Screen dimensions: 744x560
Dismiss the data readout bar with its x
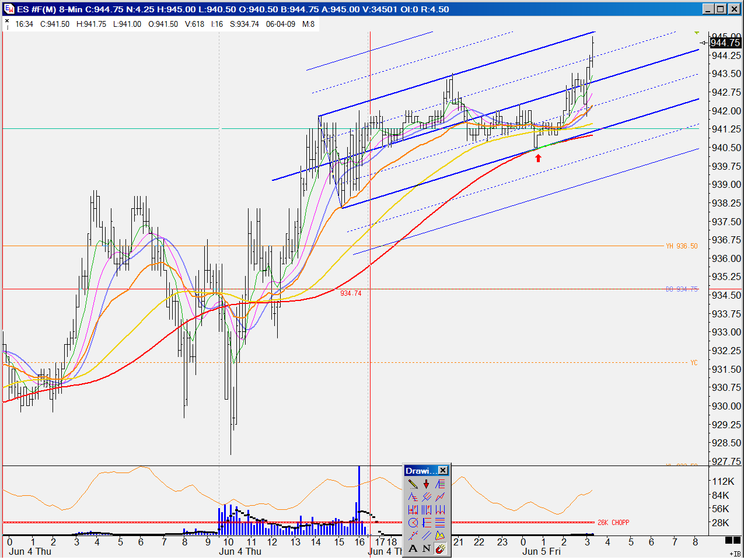[x=7, y=20]
